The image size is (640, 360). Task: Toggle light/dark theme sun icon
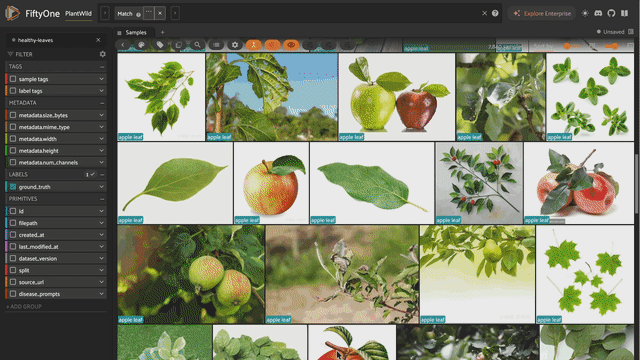585,13
